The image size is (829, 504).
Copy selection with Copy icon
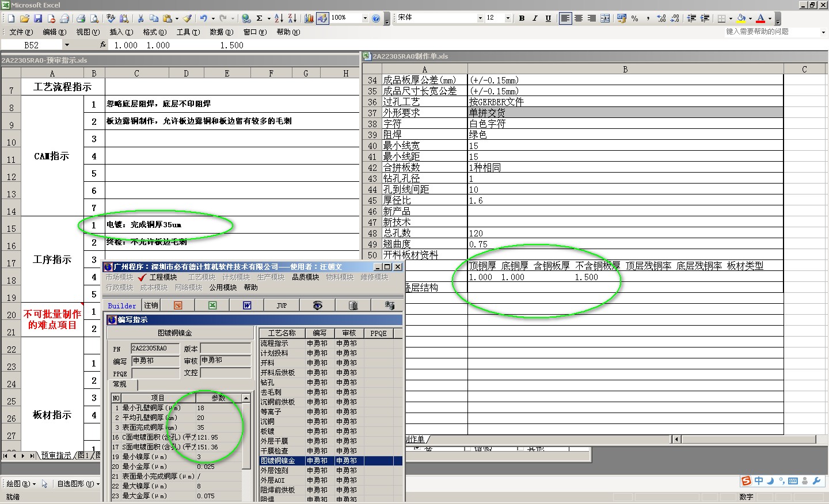[x=154, y=18]
